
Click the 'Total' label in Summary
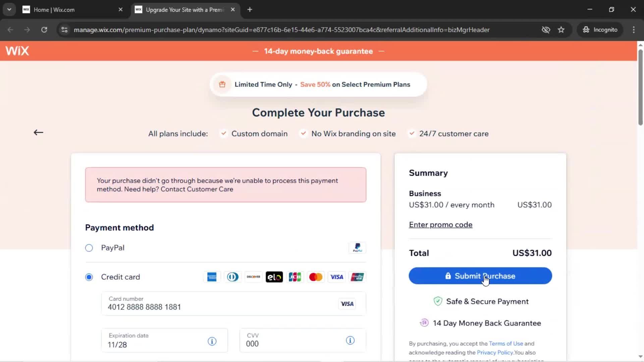click(419, 253)
